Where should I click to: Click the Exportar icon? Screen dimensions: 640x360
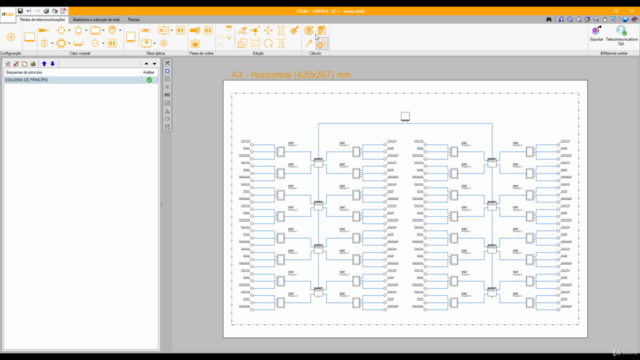point(596,33)
